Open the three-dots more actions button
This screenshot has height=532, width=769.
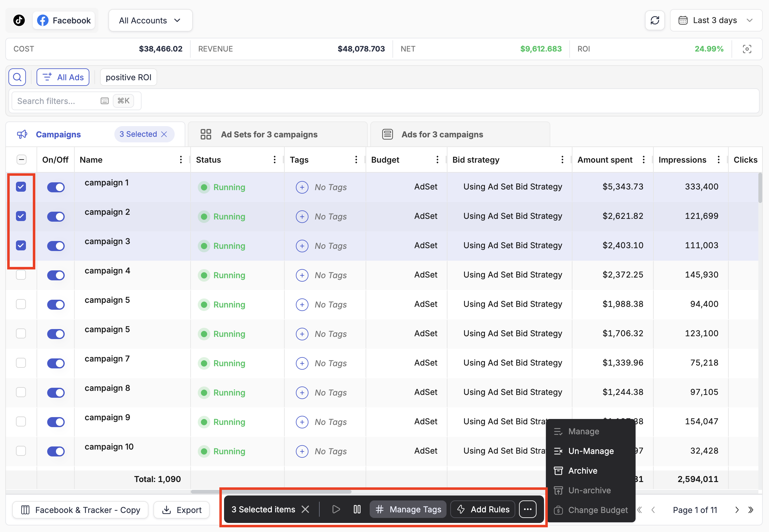(527, 509)
